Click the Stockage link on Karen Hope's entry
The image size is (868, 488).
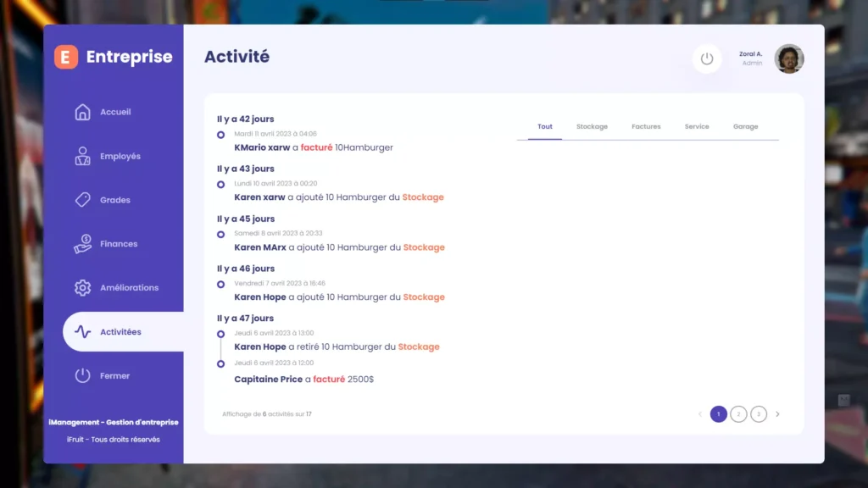pyautogui.click(x=423, y=297)
